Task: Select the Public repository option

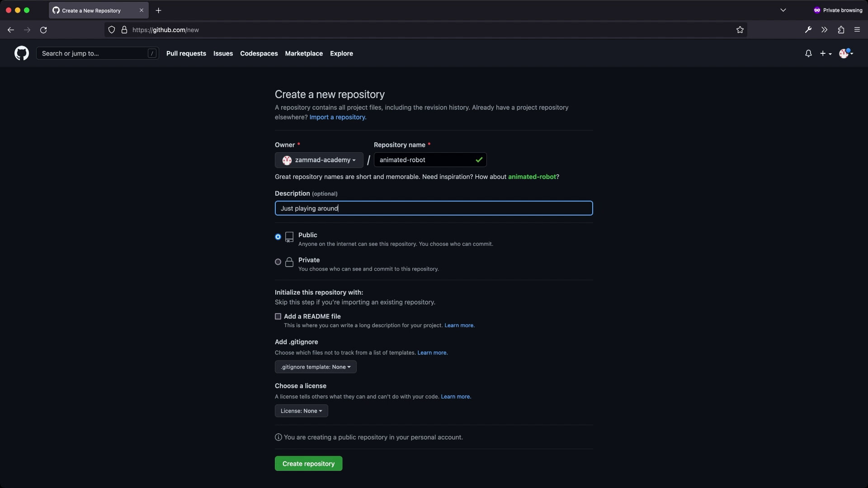Action: [x=278, y=236]
